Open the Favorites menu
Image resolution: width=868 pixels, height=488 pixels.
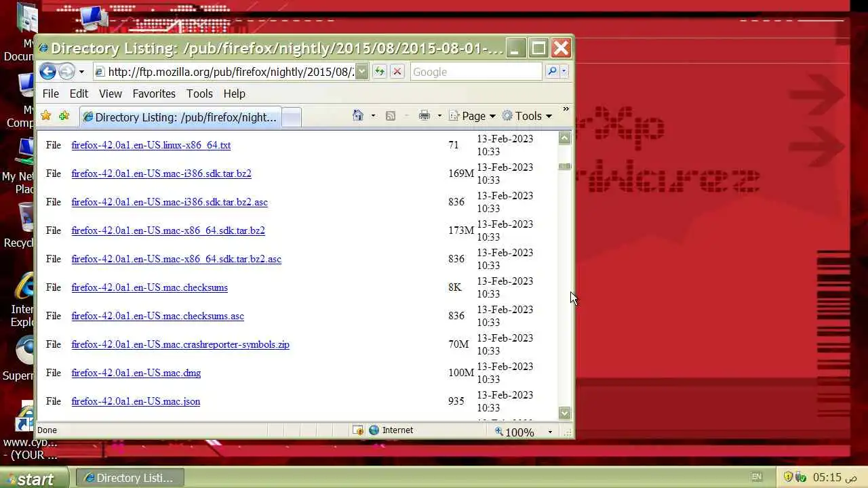point(154,94)
